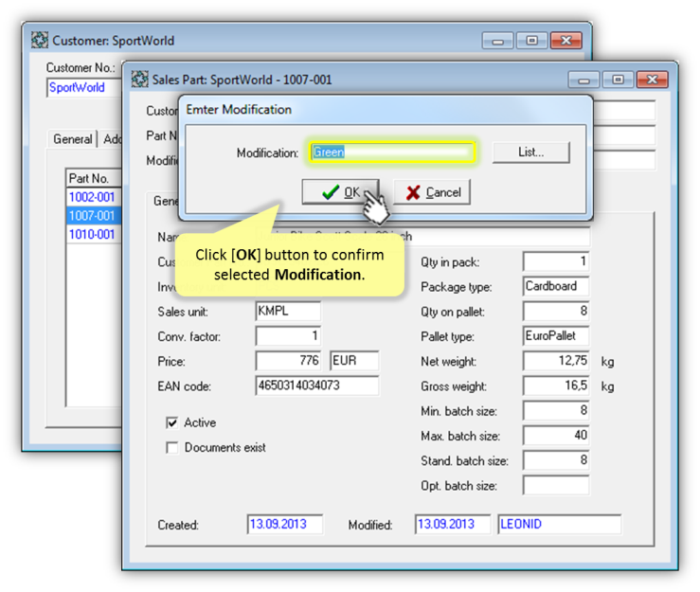Click the Modified date field

tap(453, 524)
